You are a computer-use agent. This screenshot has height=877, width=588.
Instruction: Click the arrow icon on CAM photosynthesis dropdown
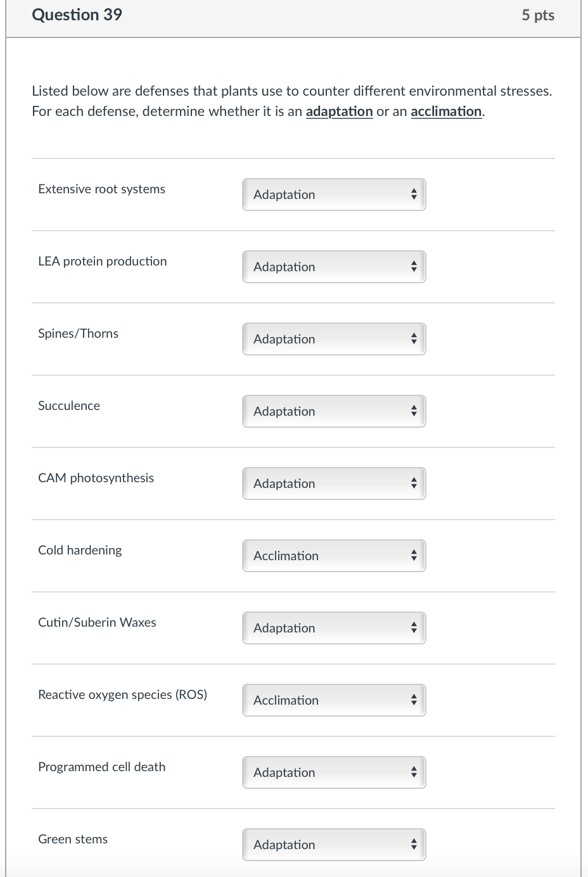coord(414,483)
